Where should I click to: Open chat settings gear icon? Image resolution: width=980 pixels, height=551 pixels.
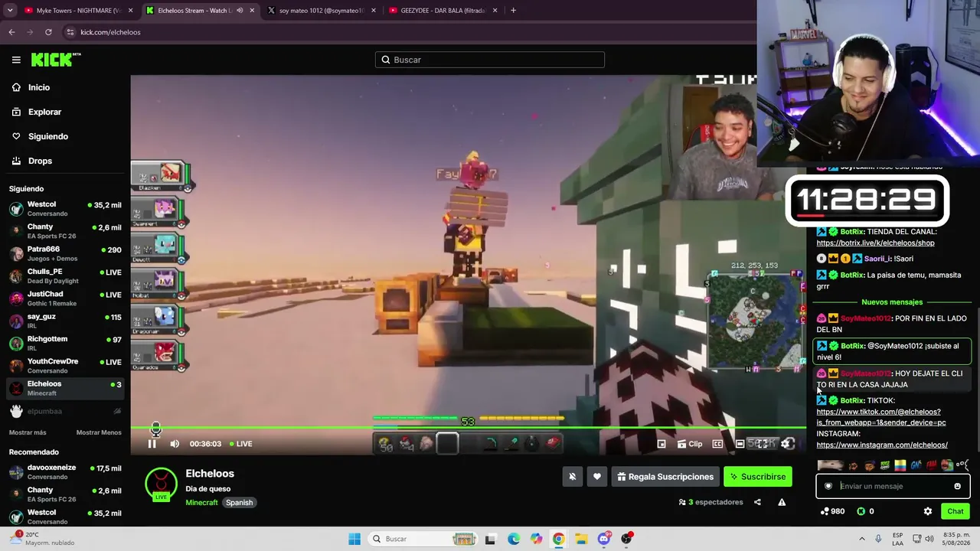point(928,511)
